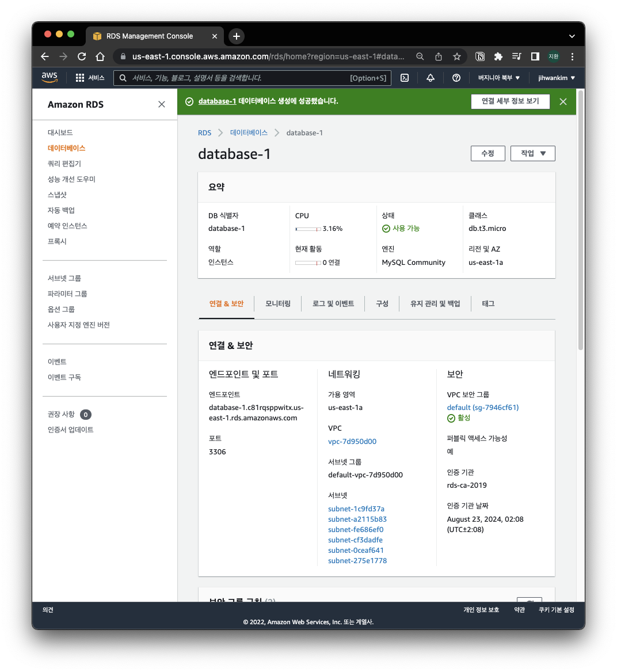This screenshot has width=617, height=672.
Task: Open 개인 정보 보호 footer link
Action: (481, 610)
